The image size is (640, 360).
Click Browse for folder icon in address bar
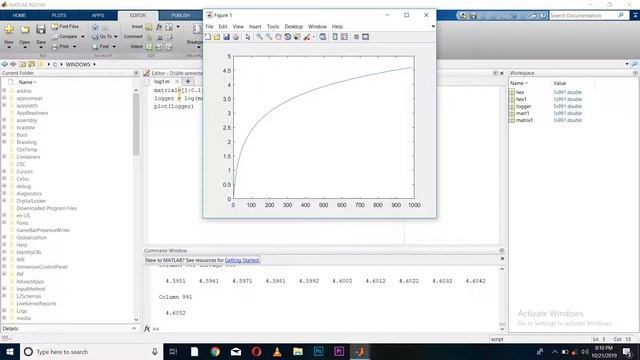click(x=31, y=64)
